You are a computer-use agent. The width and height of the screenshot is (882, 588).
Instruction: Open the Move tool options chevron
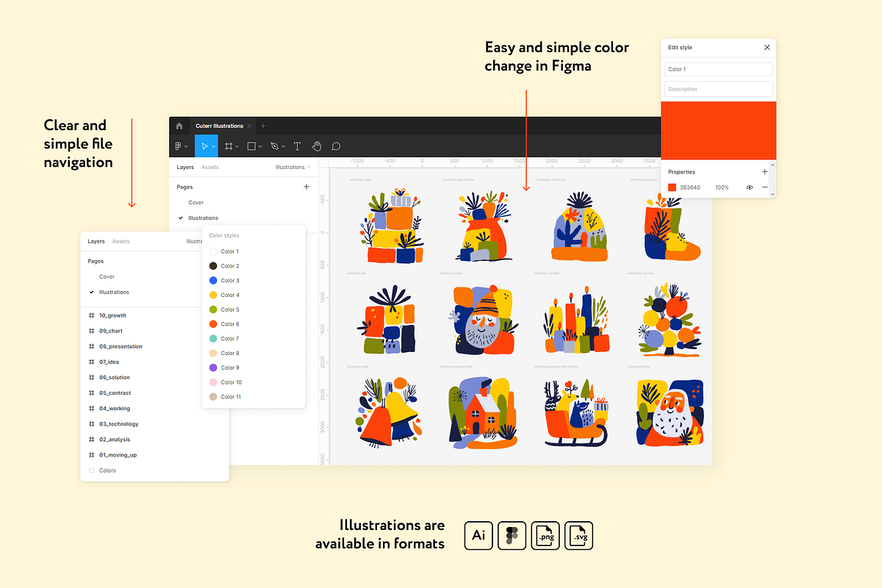point(213,146)
